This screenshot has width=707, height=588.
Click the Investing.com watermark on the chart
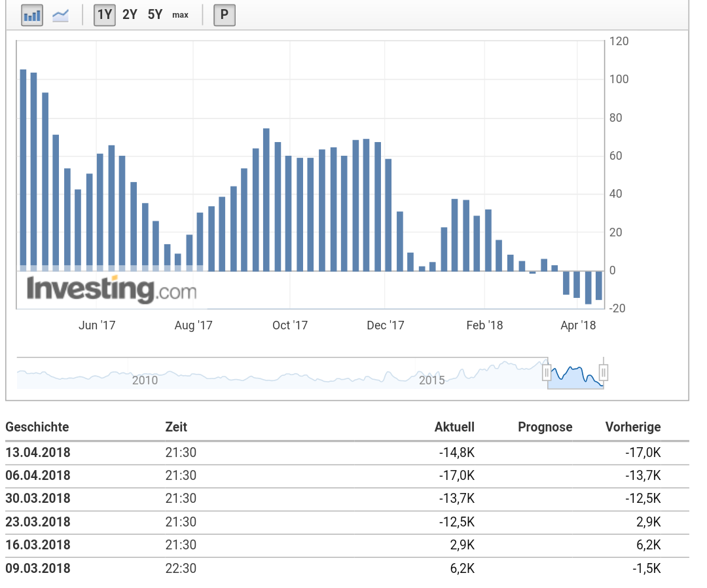coord(111,288)
